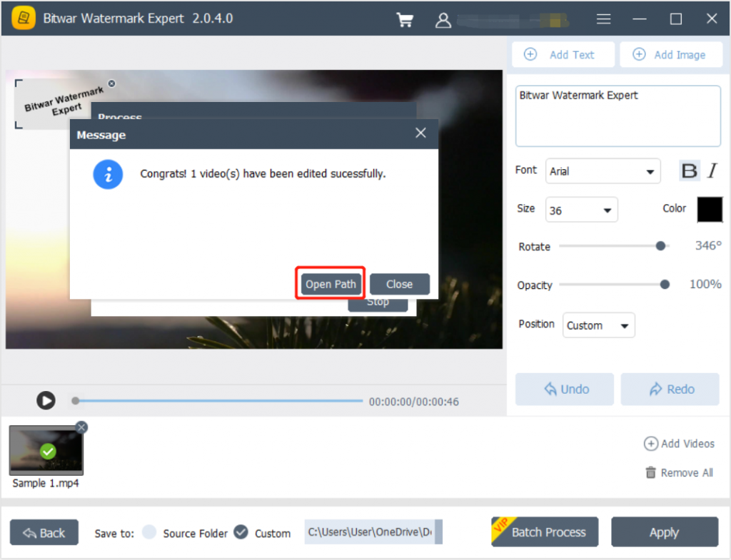The width and height of the screenshot is (731, 560).
Task: Switch to Add Image mode
Action: (x=671, y=54)
